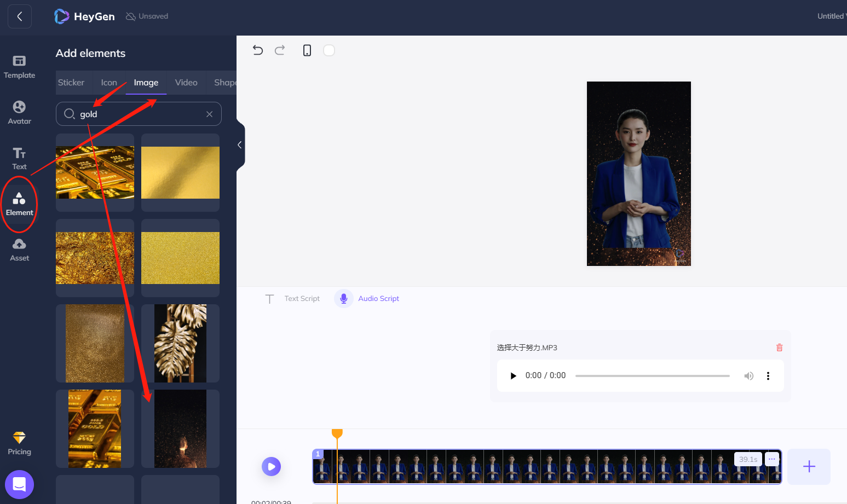The height and width of the screenshot is (504, 847).
Task: Seek within the audio progress bar
Action: [653, 376]
